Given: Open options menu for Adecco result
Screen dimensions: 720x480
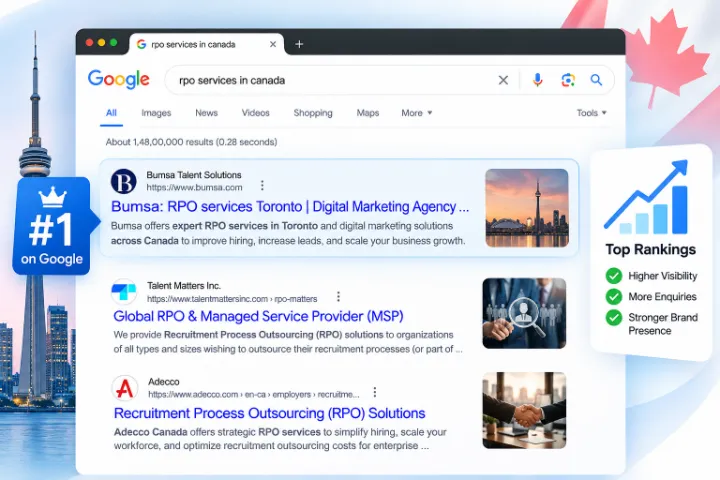Looking at the screenshot, I should pos(375,392).
